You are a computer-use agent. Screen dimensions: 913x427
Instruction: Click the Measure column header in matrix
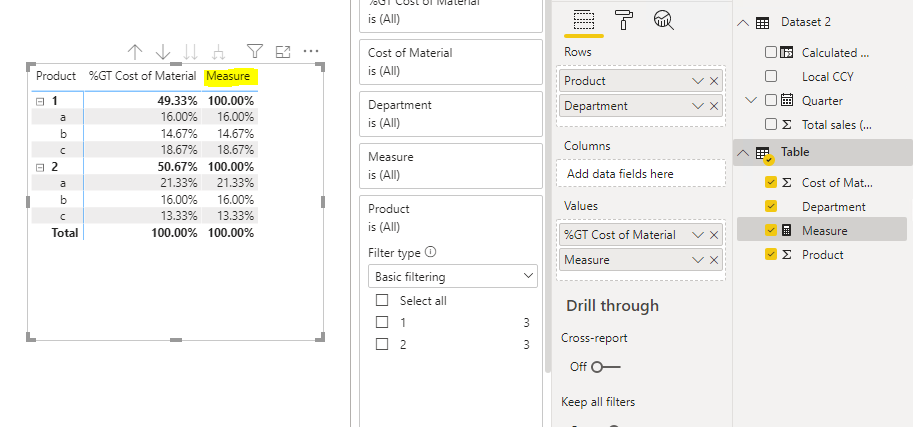click(x=228, y=76)
